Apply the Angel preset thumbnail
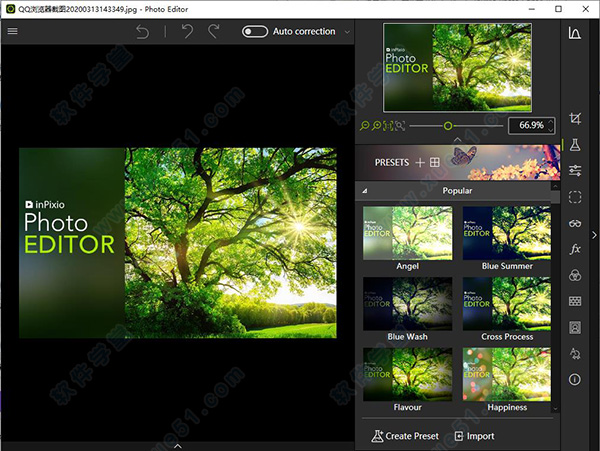This screenshot has height=451, width=600. click(x=408, y=233)
